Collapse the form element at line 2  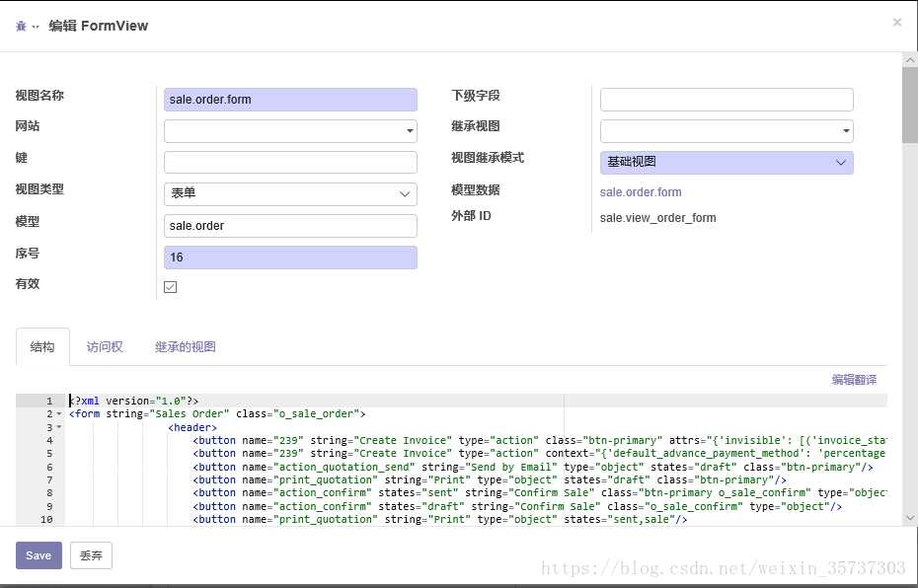58,414
